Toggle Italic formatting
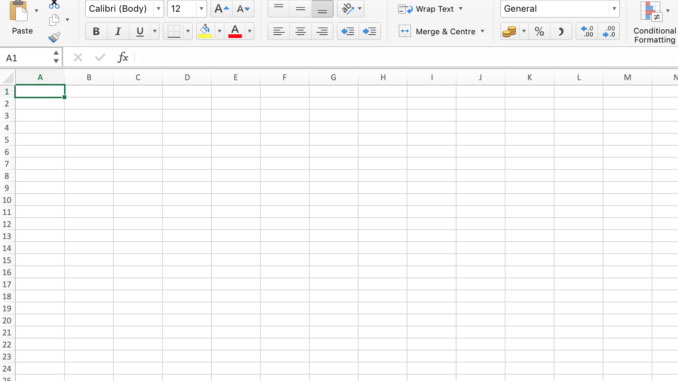The width and height of the screenshot is (678, 381). [x=118, y=31]
